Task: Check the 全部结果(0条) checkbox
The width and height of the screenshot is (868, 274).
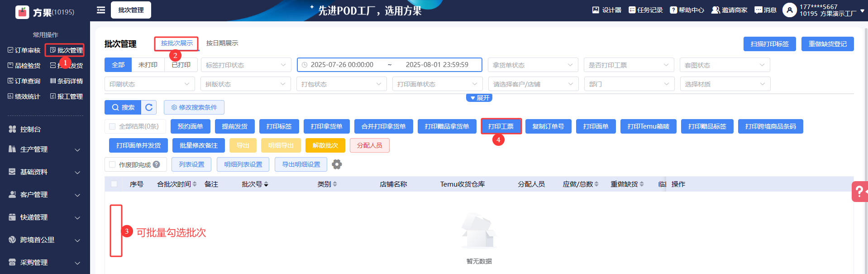Action: pyautogui.click(x=113, y=126)
